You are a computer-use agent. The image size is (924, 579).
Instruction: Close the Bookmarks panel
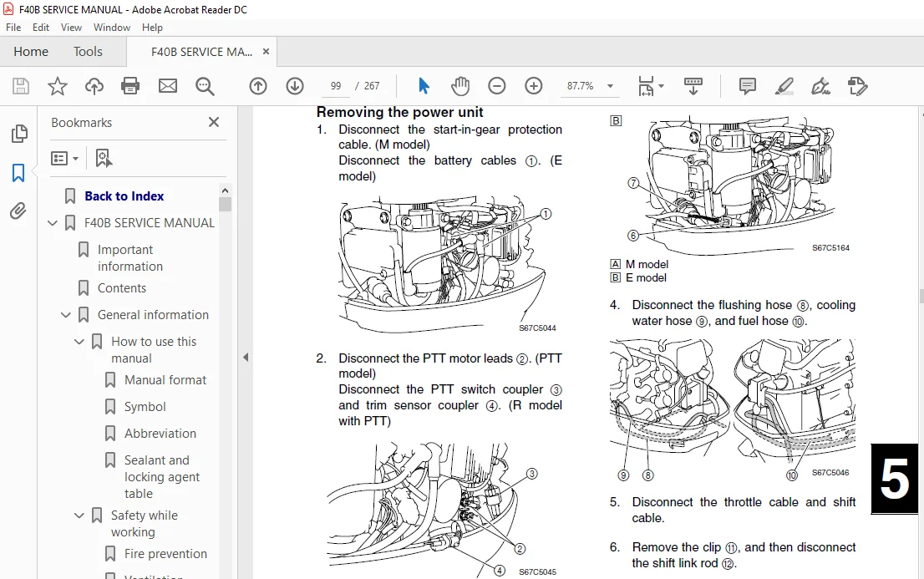tap(214, 122)
